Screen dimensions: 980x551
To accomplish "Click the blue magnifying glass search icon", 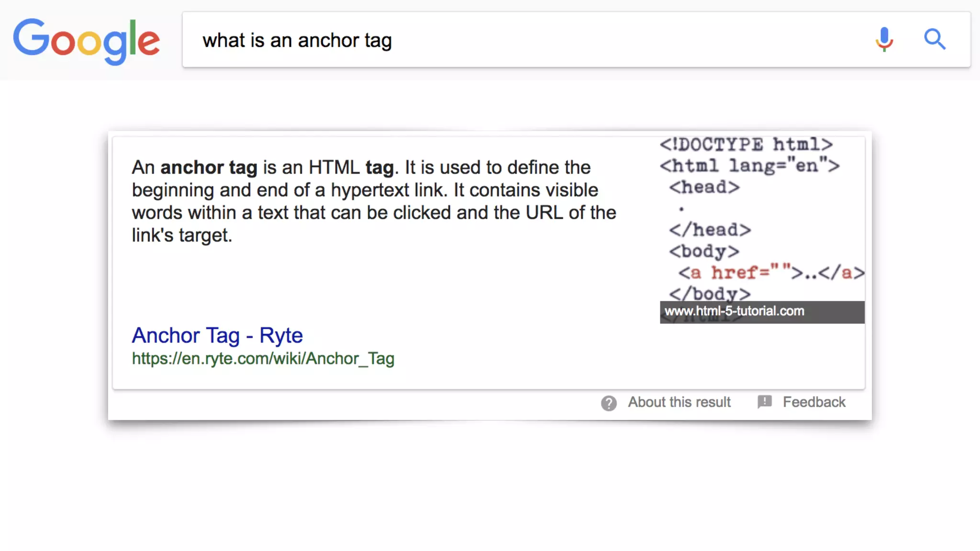I will (934, 39).
